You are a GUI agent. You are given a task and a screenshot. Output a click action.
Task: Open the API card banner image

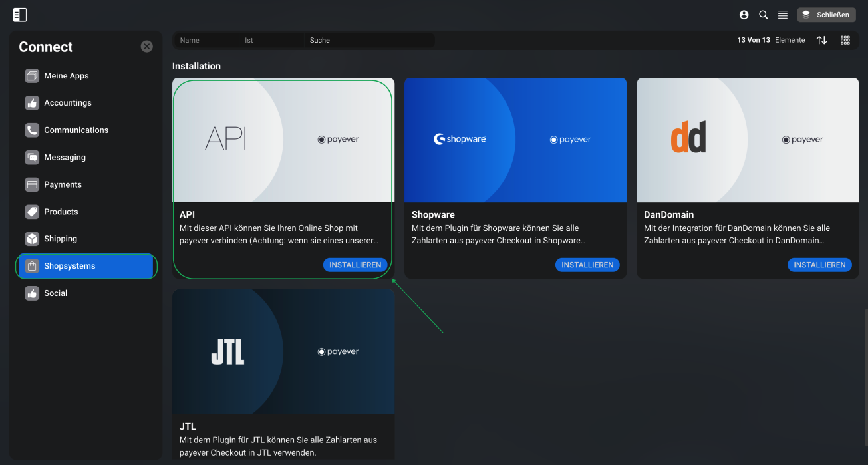[x=283, y=140]
